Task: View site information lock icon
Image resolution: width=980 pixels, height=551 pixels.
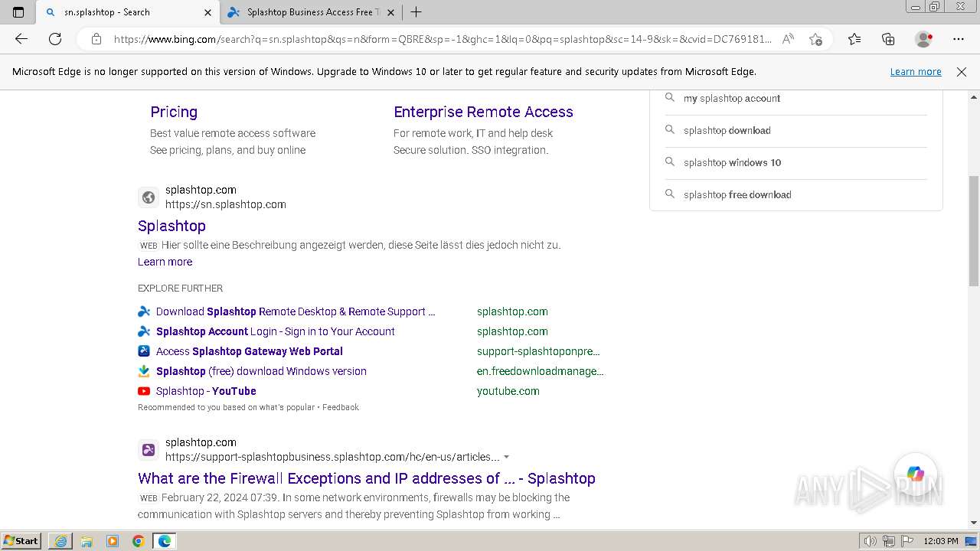Action: coord(96,39)
